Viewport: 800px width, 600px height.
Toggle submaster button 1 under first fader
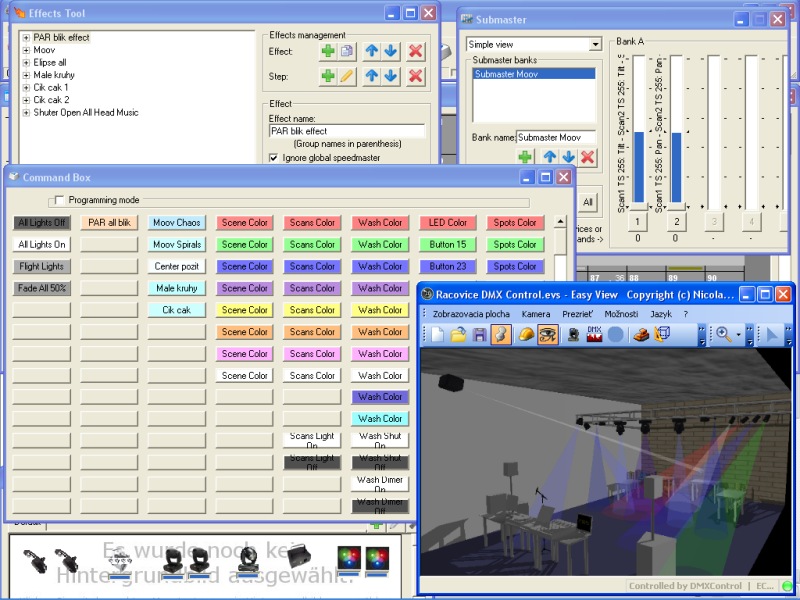[x=638, y=221]
